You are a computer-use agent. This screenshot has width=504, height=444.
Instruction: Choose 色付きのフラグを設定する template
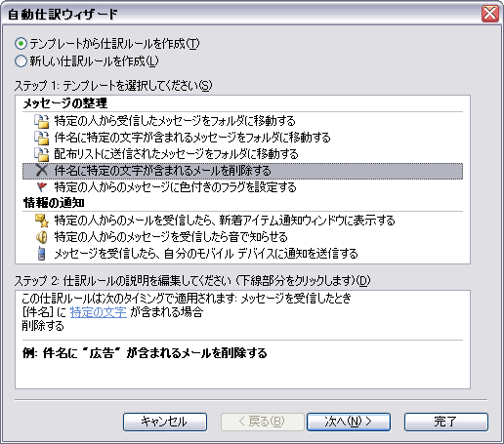tap(175, 187)
